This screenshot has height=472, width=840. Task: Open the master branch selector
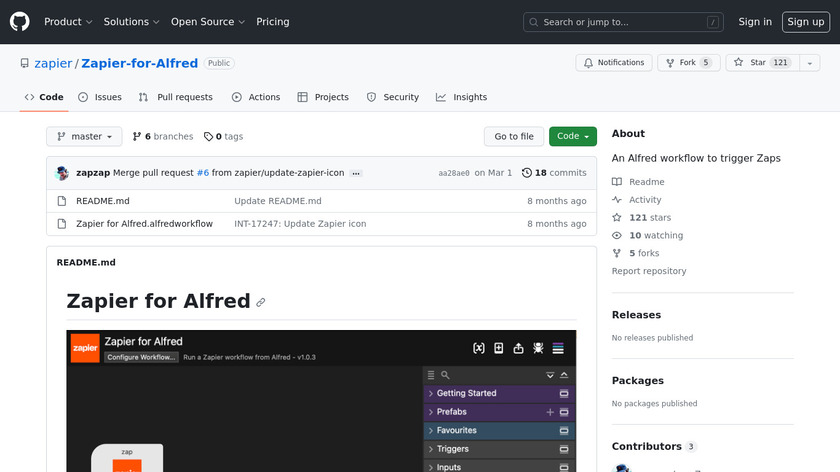tap(84, 137)
